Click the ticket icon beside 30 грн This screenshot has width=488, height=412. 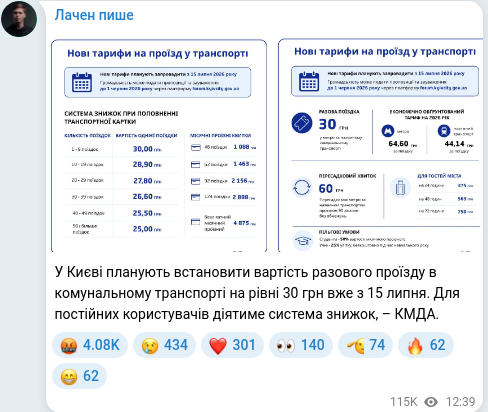[302, 123]
